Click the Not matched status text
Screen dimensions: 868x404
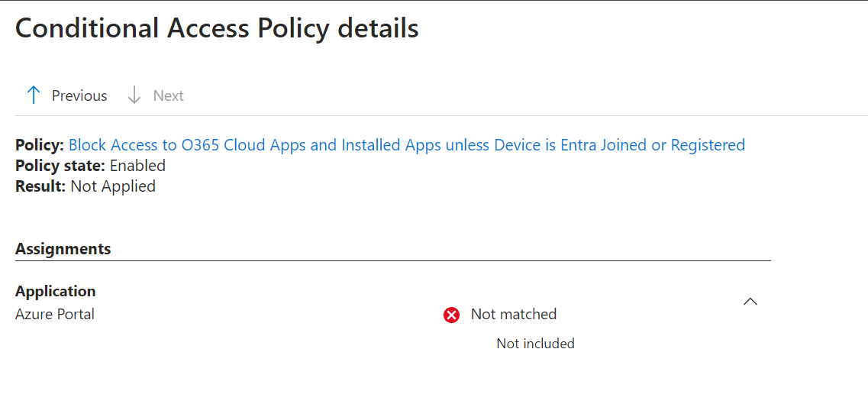click(513, 314)
